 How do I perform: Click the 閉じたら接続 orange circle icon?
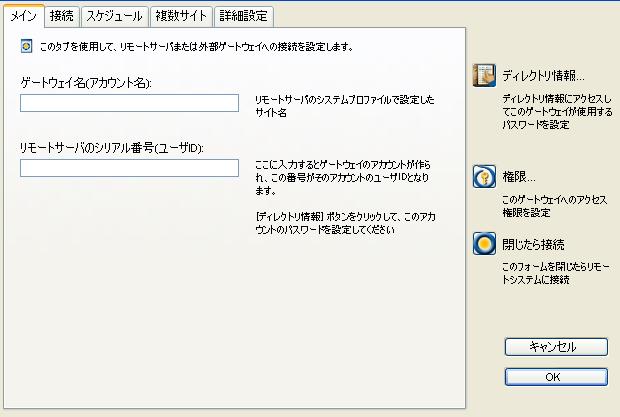pyautogui.click(x=484, y=243)
